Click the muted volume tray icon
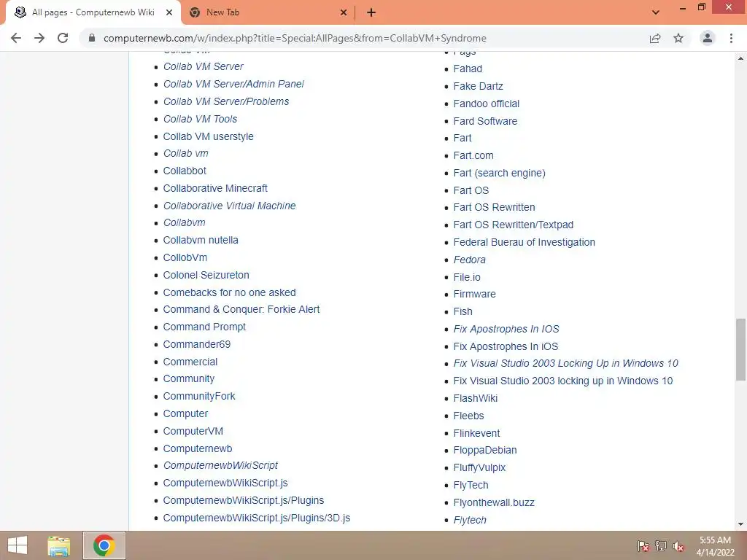747x560 pixels. click(678, 546)
